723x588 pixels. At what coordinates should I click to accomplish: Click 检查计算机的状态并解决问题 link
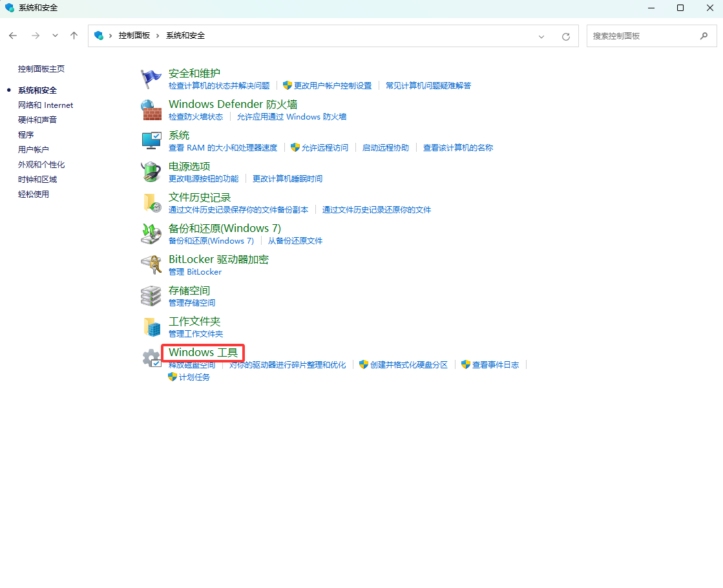click(219, 86)
